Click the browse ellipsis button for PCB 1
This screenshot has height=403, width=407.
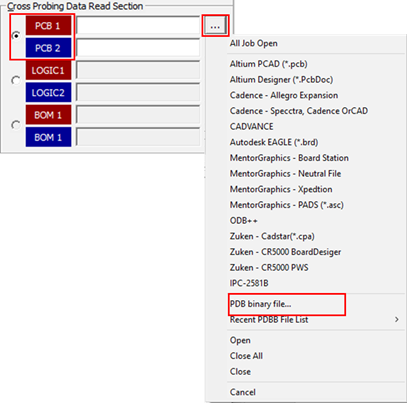pos(215,26)
